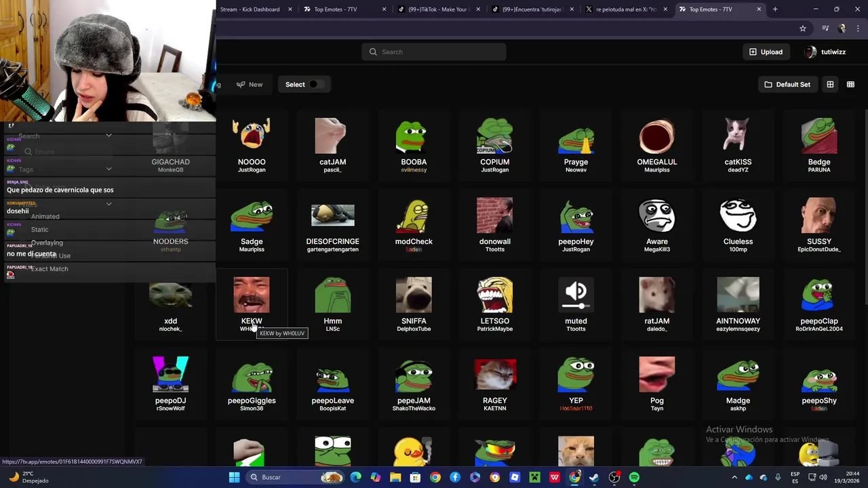Open Copilot from the taskbar
Screen dimensions: 868x488
(376, 477)
